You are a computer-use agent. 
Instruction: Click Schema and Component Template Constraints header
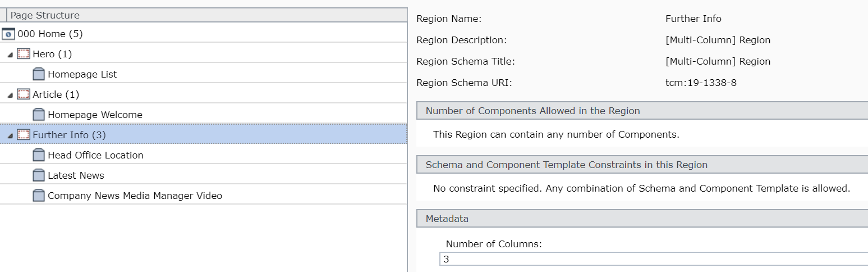(642, 165)
